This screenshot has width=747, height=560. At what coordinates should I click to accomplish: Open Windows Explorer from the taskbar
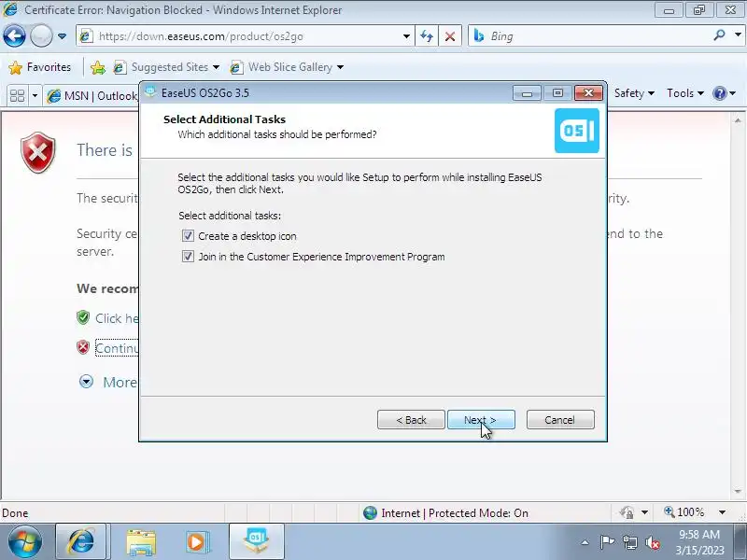(141, 542)
